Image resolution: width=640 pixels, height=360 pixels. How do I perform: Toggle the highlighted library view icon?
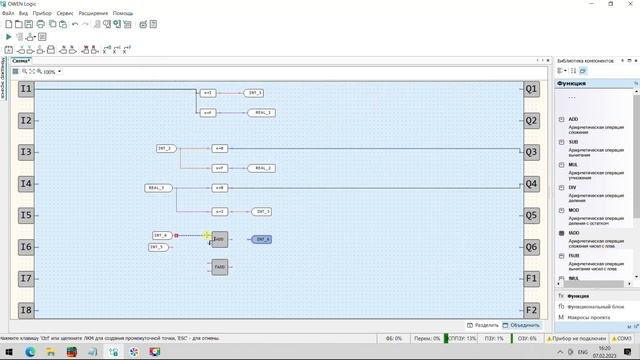tap(583, 71)
